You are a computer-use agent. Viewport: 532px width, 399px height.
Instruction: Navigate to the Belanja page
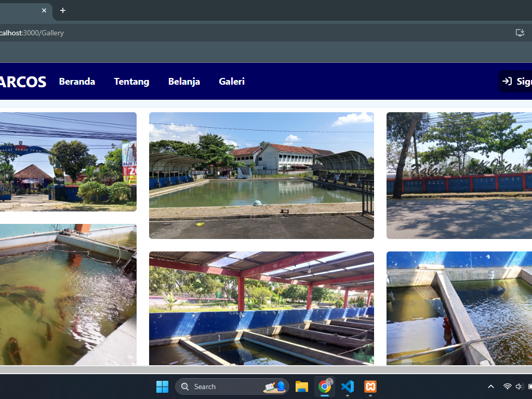point(184,82)
